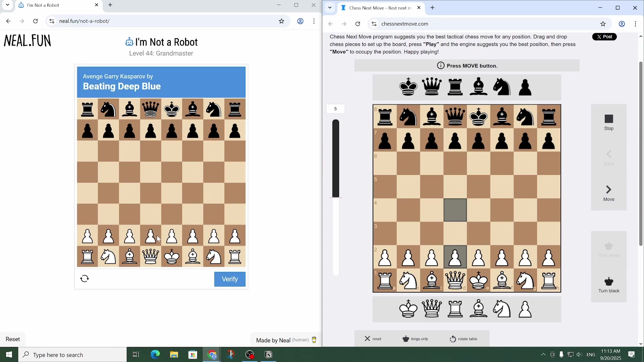Image resolution: width=644 pixels, height=362 pixels.
Task: Select black queen on neal.fun board
Action: click(151, 109)
